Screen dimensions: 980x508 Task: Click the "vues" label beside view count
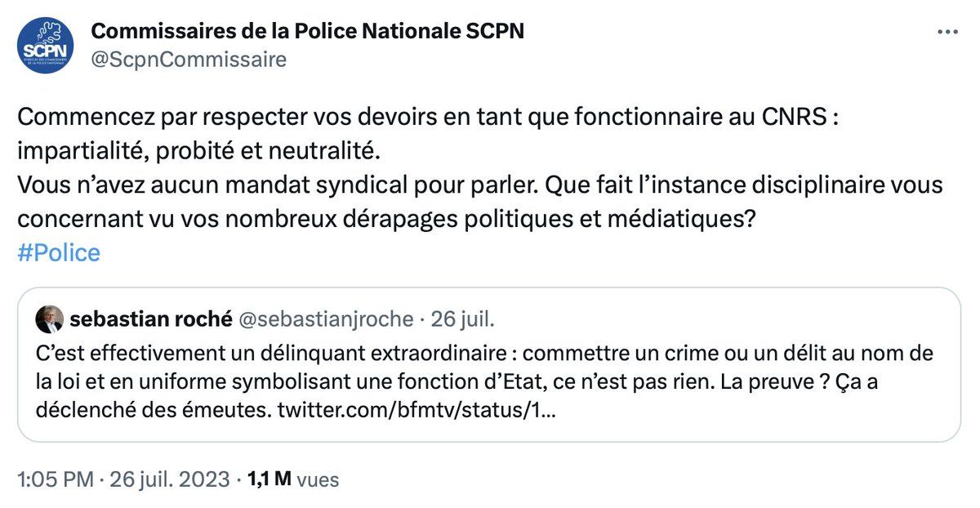[x=318, y=479]
